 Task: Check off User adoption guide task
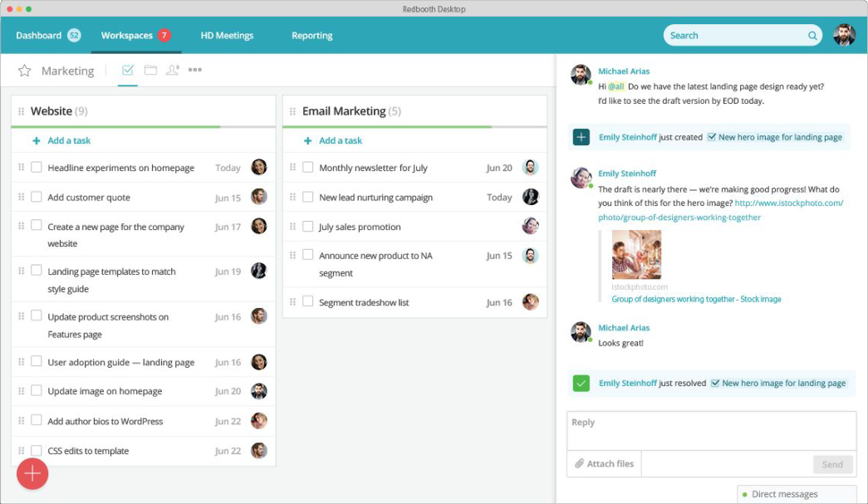pyautogui.click(x=37, y=361)
